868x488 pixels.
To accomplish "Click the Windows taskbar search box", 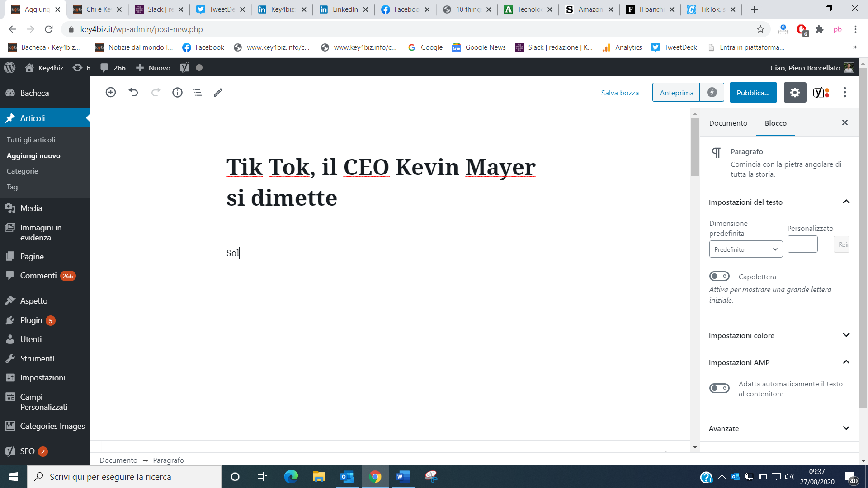I will tap(124, 477).
